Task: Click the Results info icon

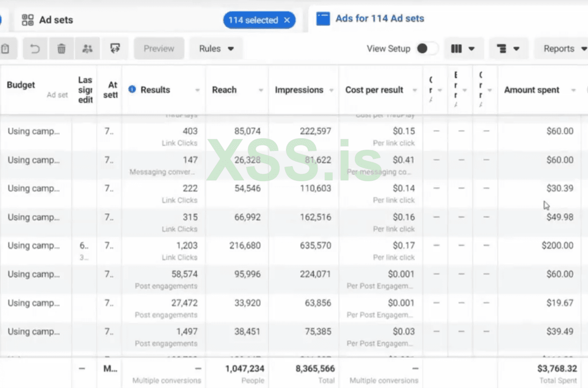Action: (x=132, y=89)
